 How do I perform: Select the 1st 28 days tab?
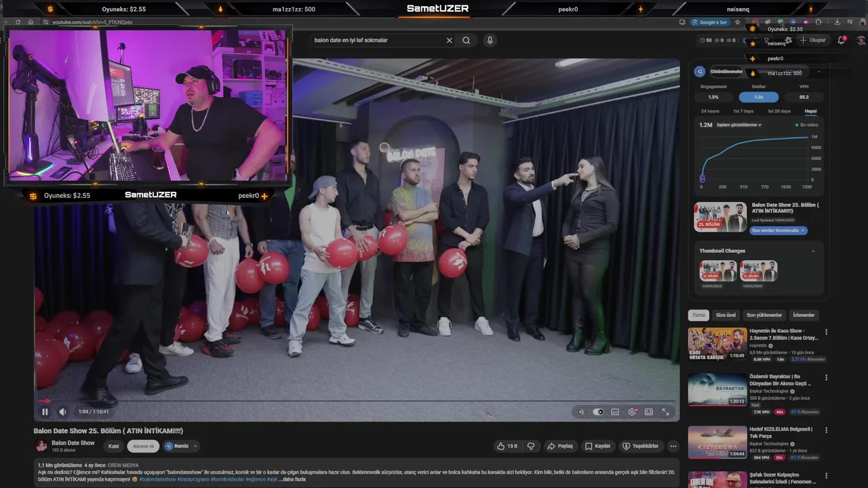pyautogui.click(x=778, y=111)
